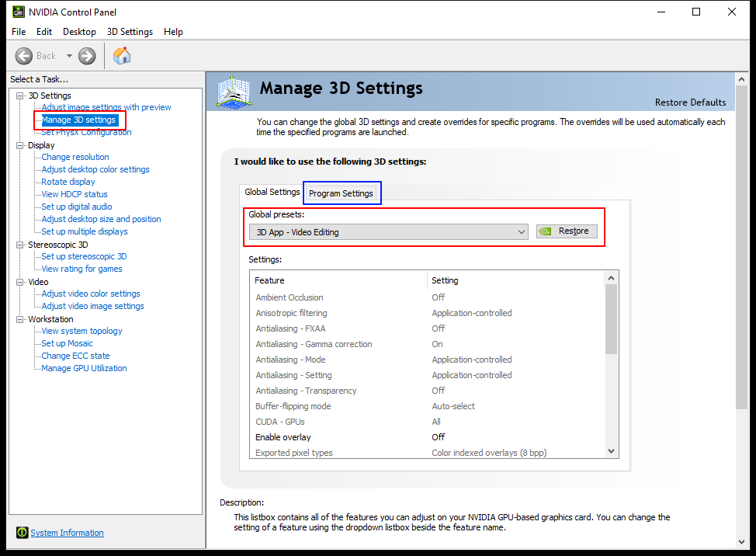Collapse the Display tree node
This screenshot has height=556, width=756.
click(x=19, y=145)
